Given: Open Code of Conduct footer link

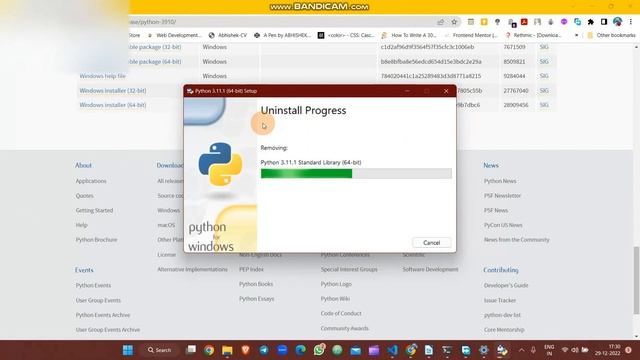Looking at the screenshot, I should click(x=341, y=313).
